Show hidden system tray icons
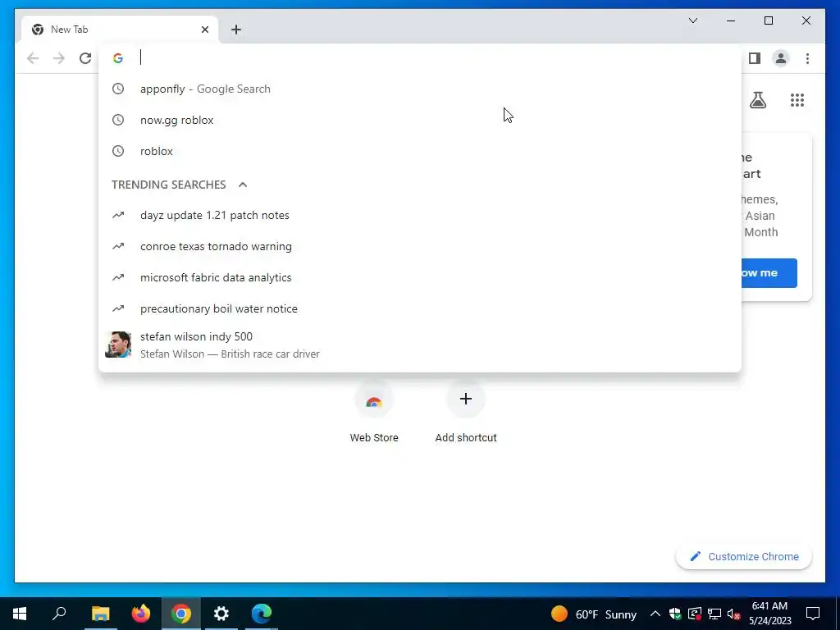Image resolution: width=840 pixels, height=630 pixels. (x=655, y=614)
